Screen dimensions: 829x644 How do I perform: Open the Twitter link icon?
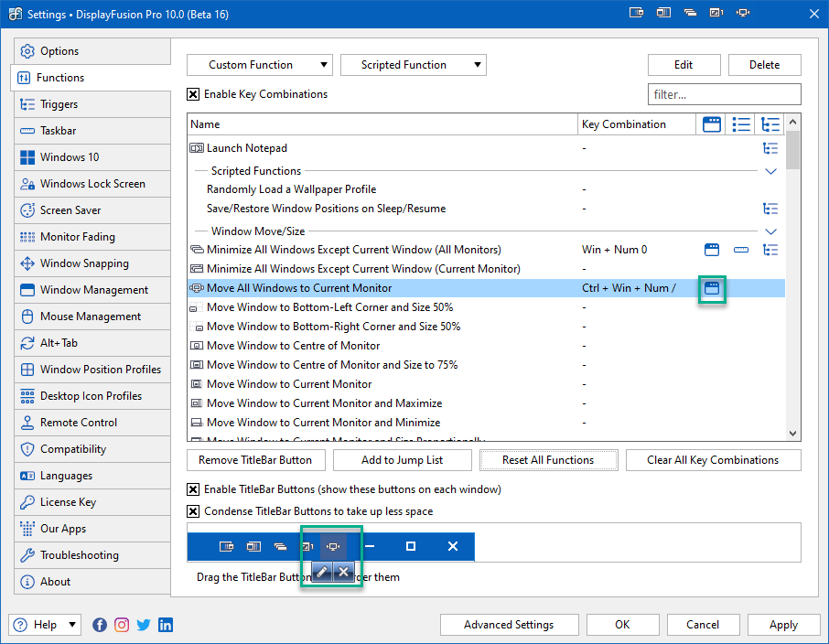point(144,625)
